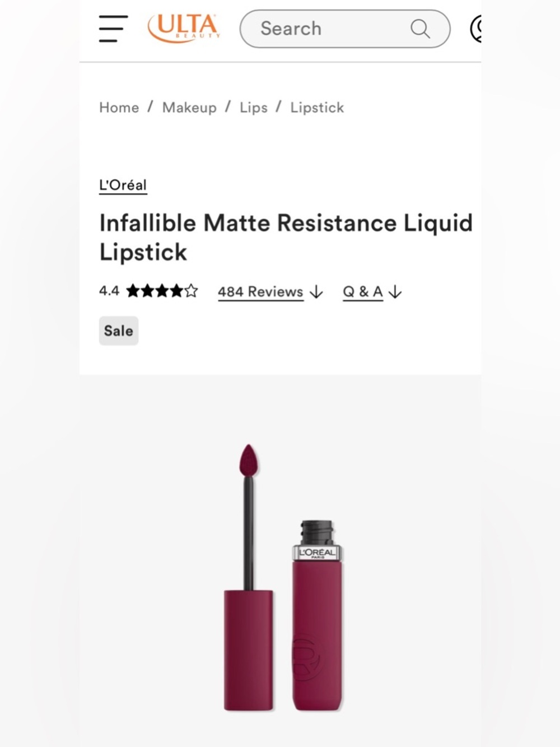Click the 484 Reviews down arrow
The height and width of the screenshot is (747, 560).
316,292
